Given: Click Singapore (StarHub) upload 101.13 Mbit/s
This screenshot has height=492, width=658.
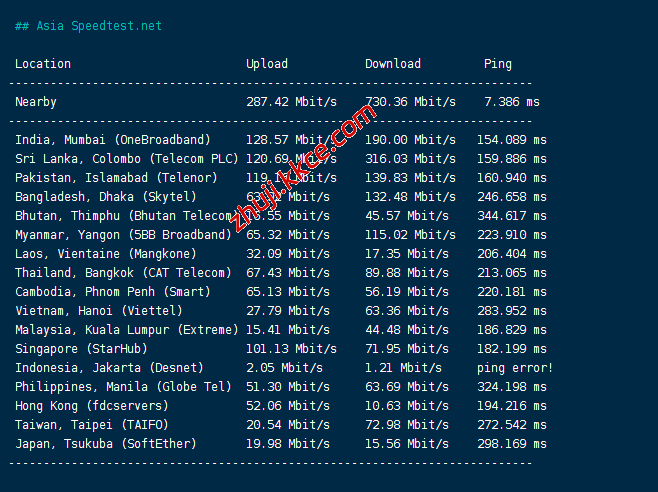Looking at the screenshot, I should pyautogui.click(x=292, y=349).
